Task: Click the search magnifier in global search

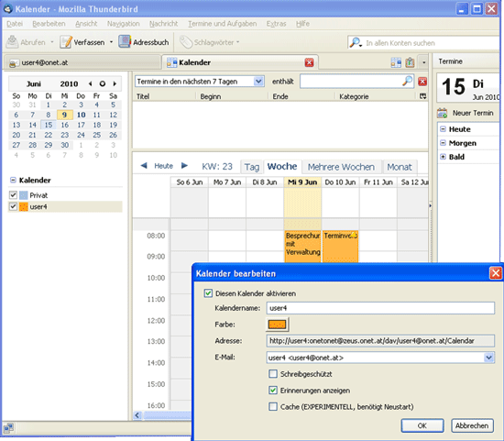Action: pos(356,42)
